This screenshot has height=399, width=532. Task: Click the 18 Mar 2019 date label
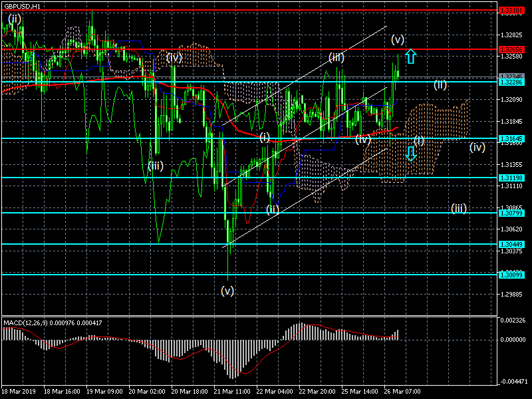point(18,392)
